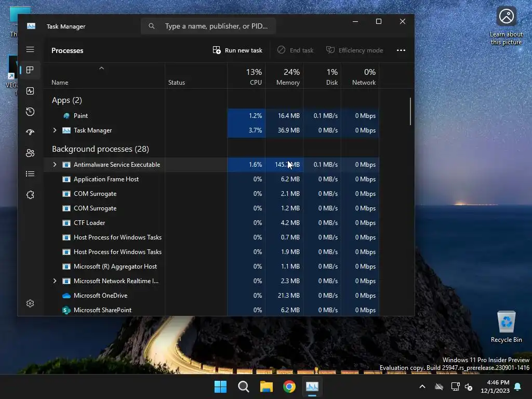Open the Windows Start menu
The height and width of the screenshot is (399, 532).
(x=220, y=387)
